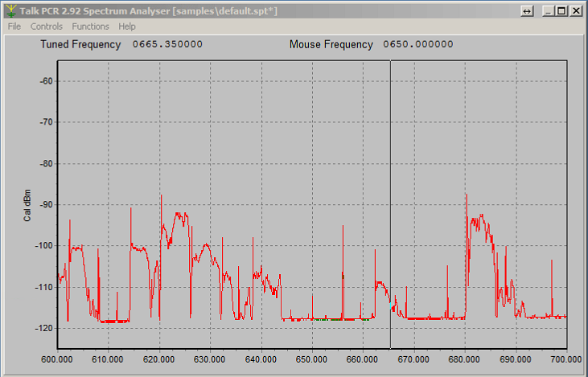This screenshot has width=588, height=377.
Task: Close the Spectrum Analyser window
Action: (x=576, y=11)
